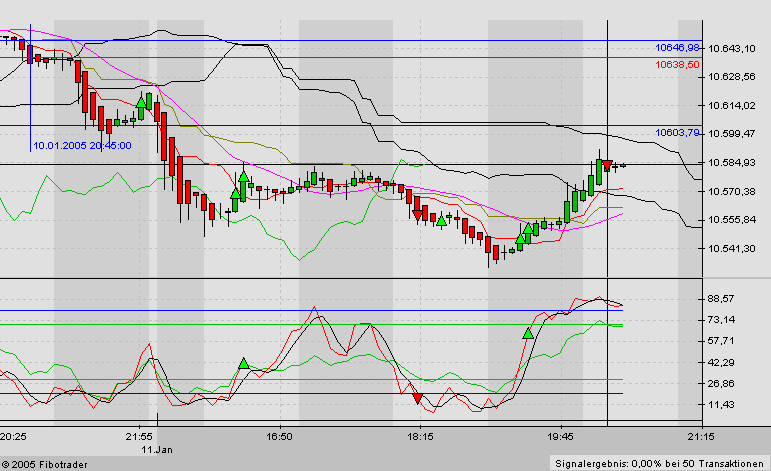This screenshot has width=771, height=471.
Task: Click the © 2005 Fibotrader copyright text
Action: pyautogui.click(x=45, y=465)
